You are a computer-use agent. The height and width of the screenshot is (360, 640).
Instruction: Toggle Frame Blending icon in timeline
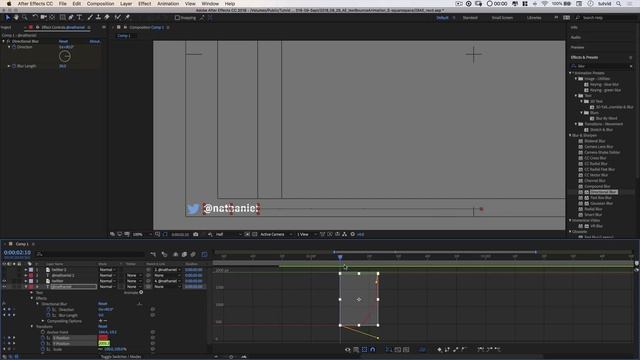pyautogui.click(x=184, y=254)
